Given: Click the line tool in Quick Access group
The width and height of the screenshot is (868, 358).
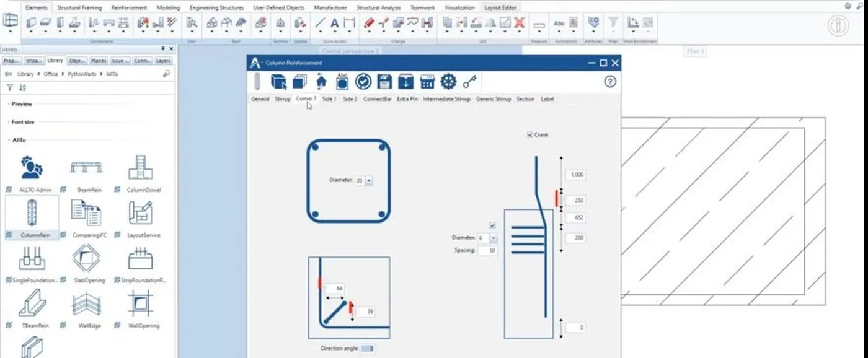Looking at the screenshot, I should 320,23.
